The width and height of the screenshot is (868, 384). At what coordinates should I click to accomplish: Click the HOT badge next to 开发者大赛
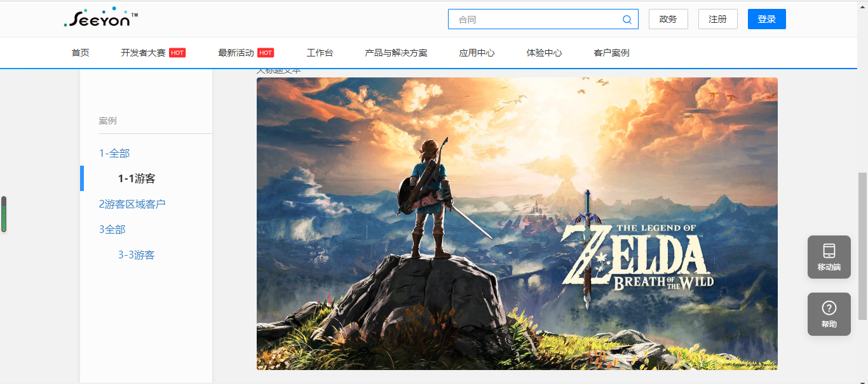point(177,53)
